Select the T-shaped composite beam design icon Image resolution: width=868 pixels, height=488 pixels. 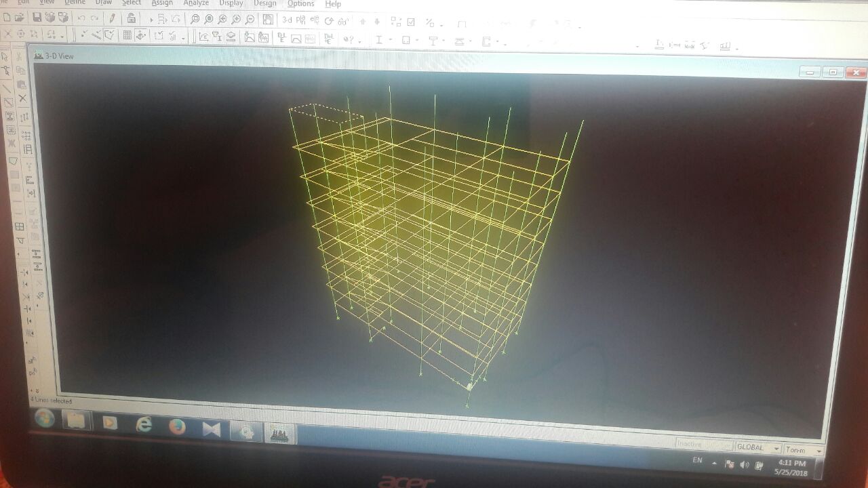[433, 41]
